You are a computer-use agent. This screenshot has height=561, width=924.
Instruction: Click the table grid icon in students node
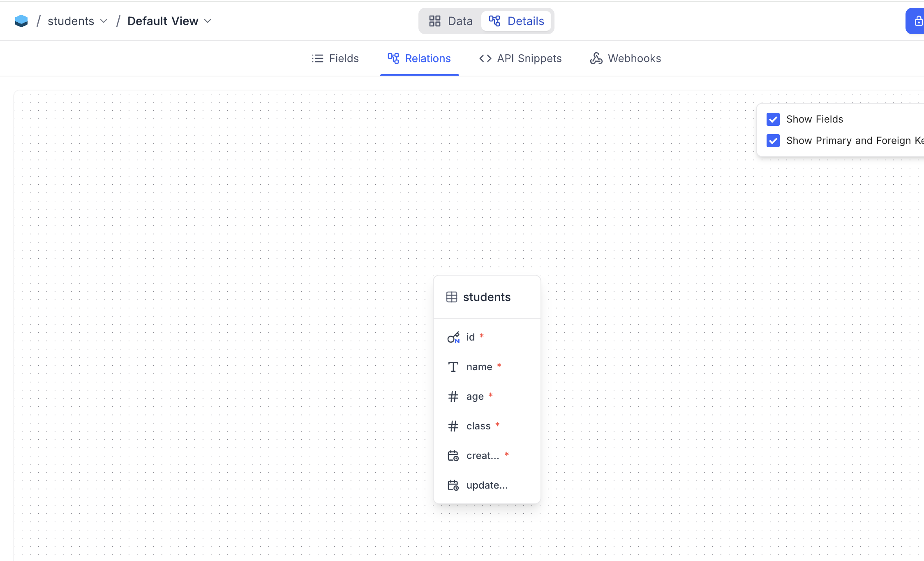coord(451,297)
